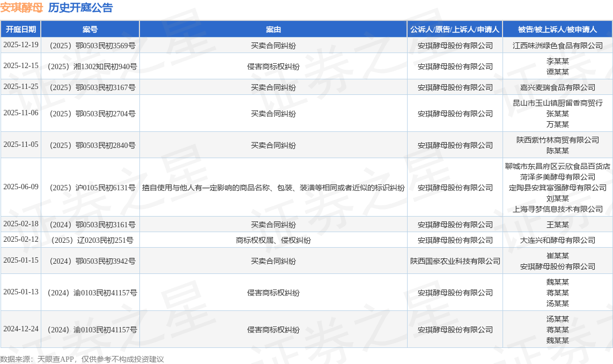Click defendant 刘某某
This screenshot has width=613, height=364.
557,198
